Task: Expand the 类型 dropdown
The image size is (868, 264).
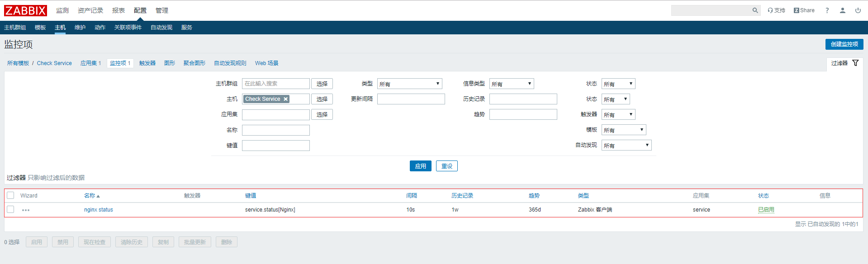Action: (x=409, y=84)
